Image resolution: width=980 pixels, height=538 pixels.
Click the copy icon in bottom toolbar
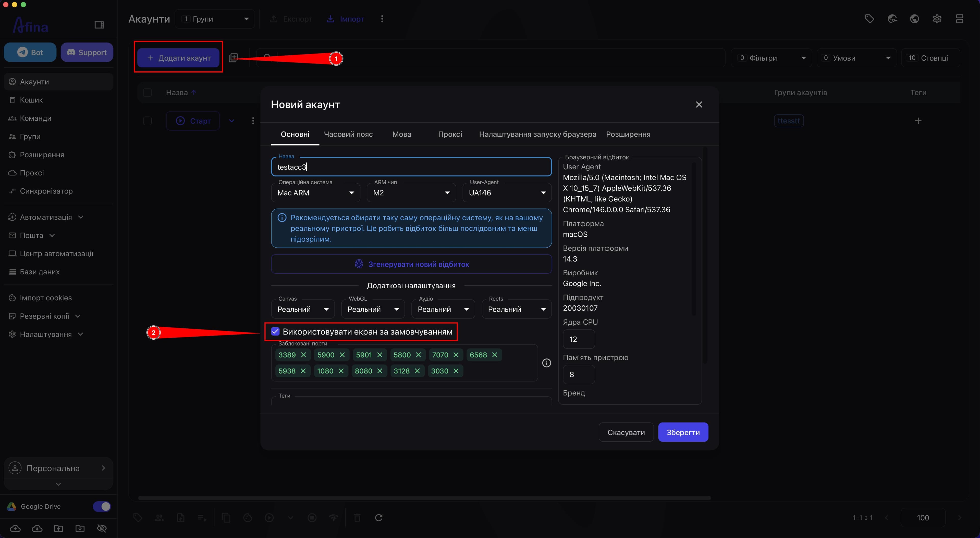[226, 517]
